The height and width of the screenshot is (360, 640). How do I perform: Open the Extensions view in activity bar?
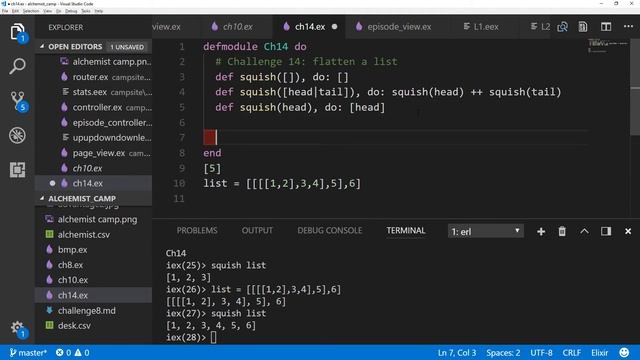pos(18,169)
